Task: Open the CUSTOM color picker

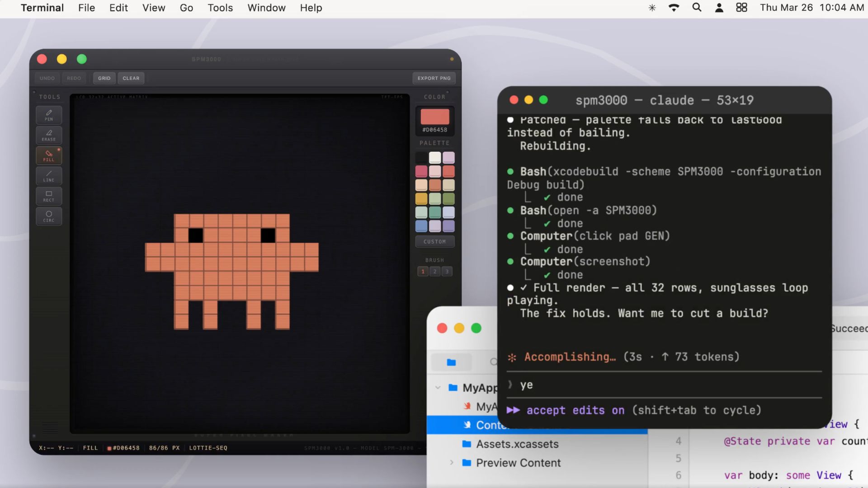Action: click(x=434, y=242)
